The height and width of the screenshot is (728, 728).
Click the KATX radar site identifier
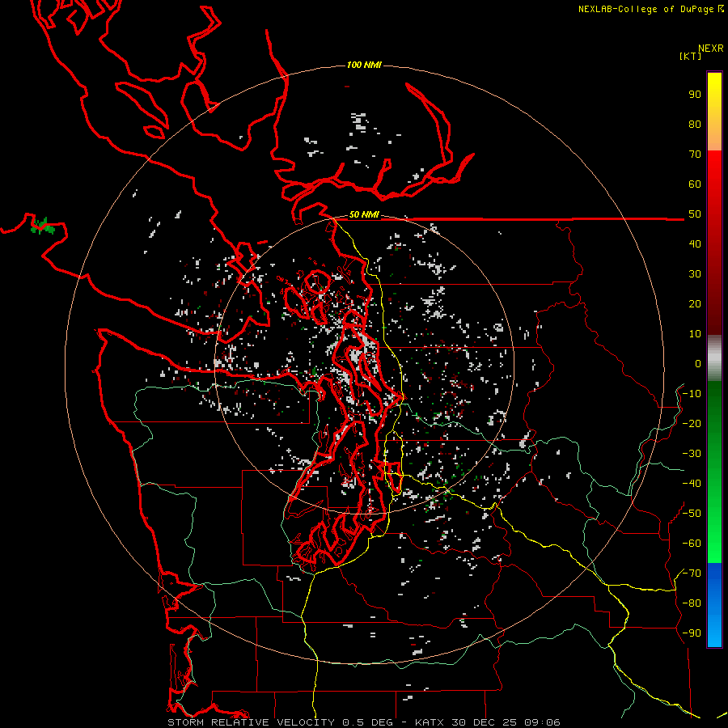click(x=430, y=722)
